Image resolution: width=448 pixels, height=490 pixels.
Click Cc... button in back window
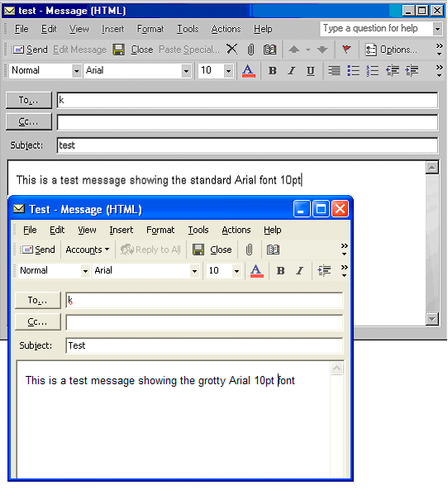point(29,121)
